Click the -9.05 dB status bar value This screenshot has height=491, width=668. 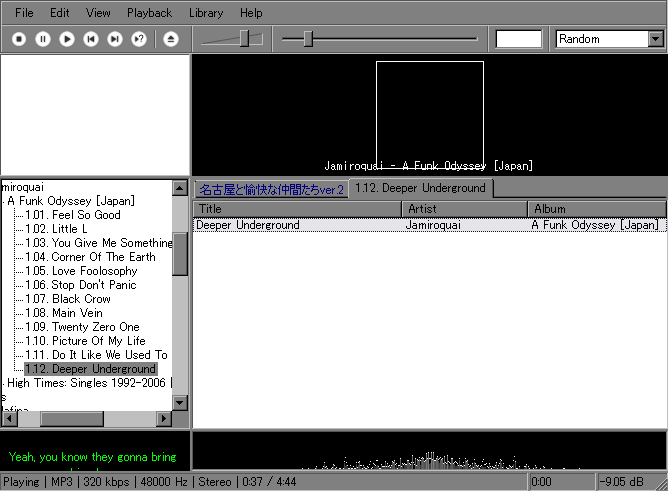(x=622, y=482)
